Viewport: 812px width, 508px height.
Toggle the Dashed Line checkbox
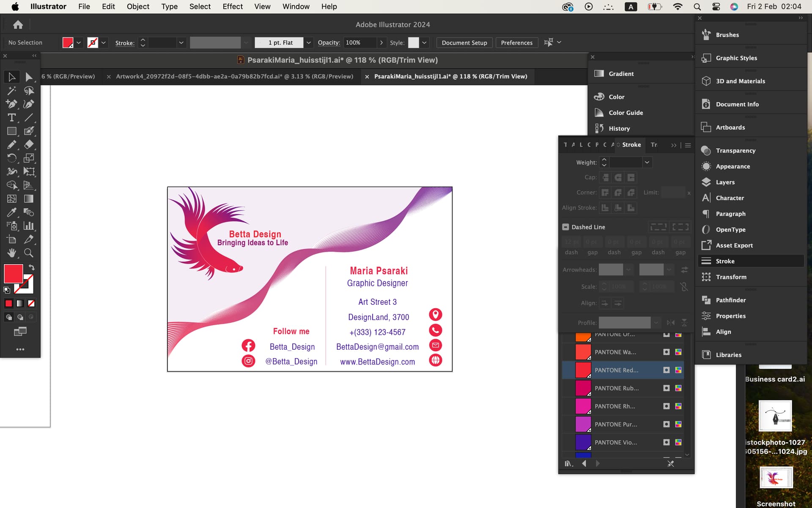565,227
